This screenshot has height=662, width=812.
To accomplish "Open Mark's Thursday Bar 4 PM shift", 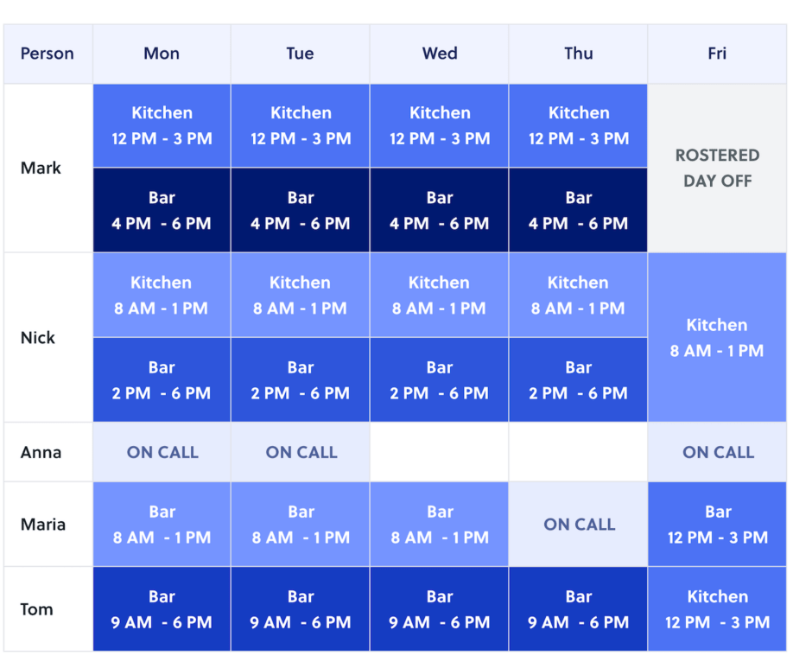I will 579,210.
